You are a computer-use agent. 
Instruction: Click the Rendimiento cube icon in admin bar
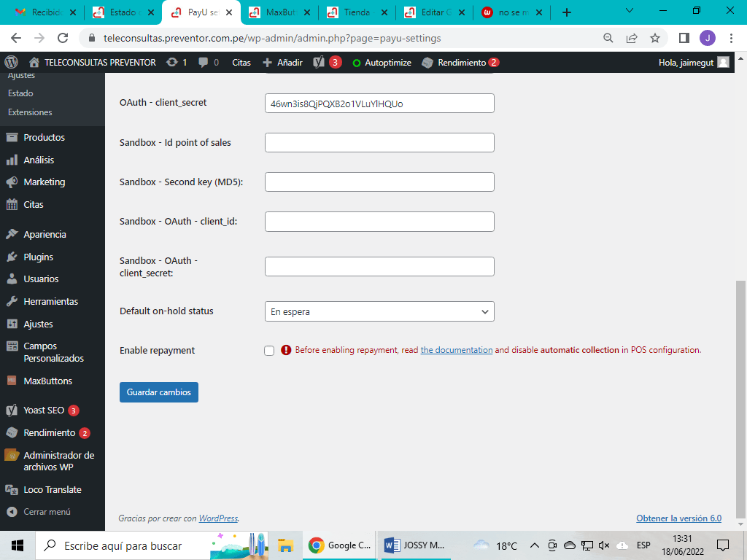click(x=427, y=63)
